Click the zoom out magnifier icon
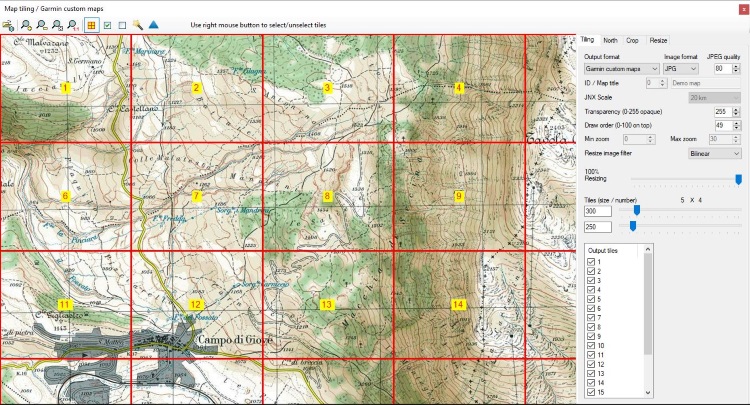 (x=42, y=24)
